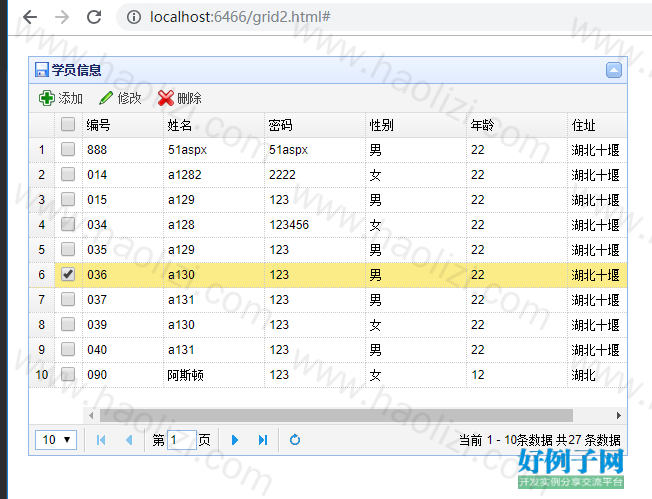Go to the previous page
Image resolution: width=652 pixels, height=499 pixels.
click(129, 440)
